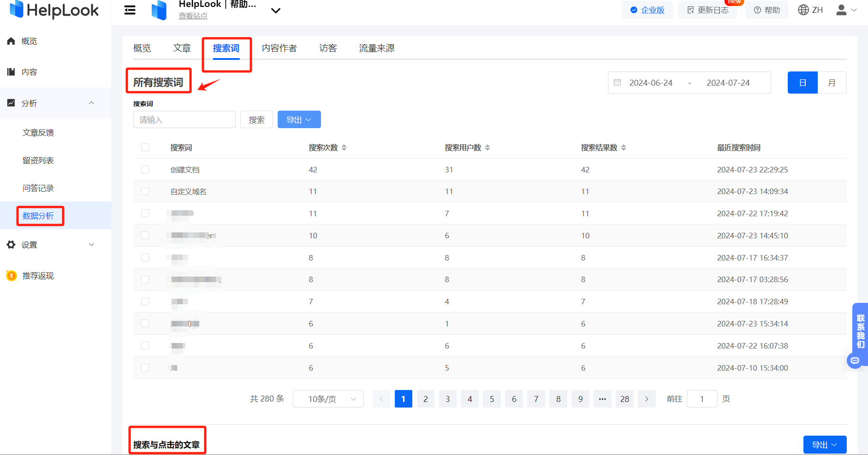Open the user account avatar menu
This screenshot has width=868, height=455.
coord(846,10)
